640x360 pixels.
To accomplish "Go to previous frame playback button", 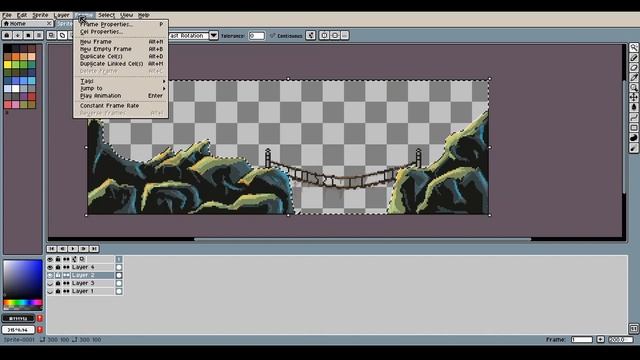I will point(62,249).
